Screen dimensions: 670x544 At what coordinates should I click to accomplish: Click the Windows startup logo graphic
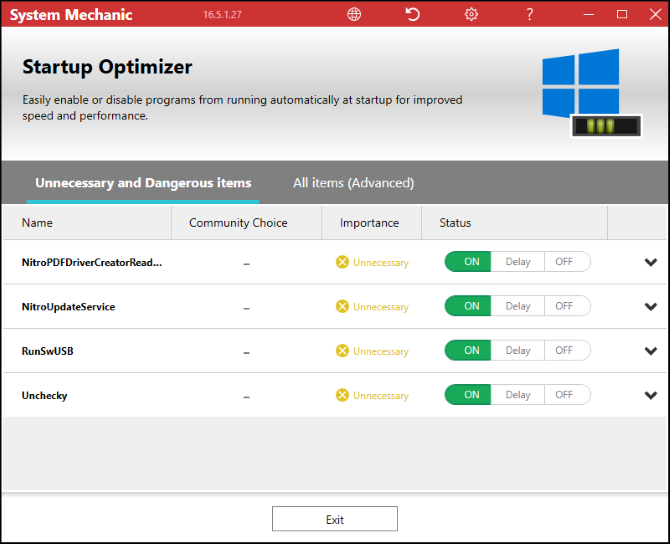(x=591, y=93)
